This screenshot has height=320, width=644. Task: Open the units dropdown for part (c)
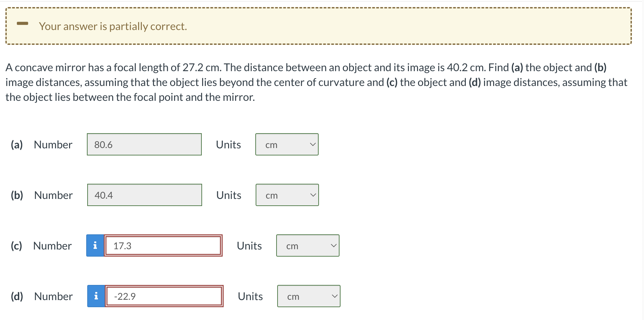coord(308,246)
